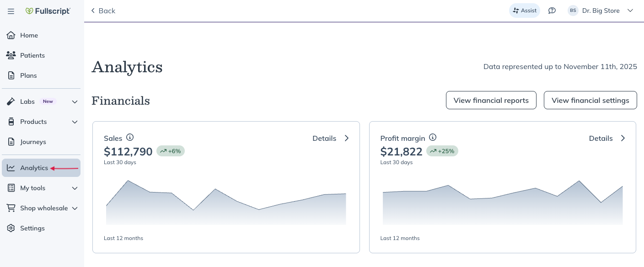Screen dimensions: 644x267
Task: Open the help chat icon
Action: tap(552, 11)
